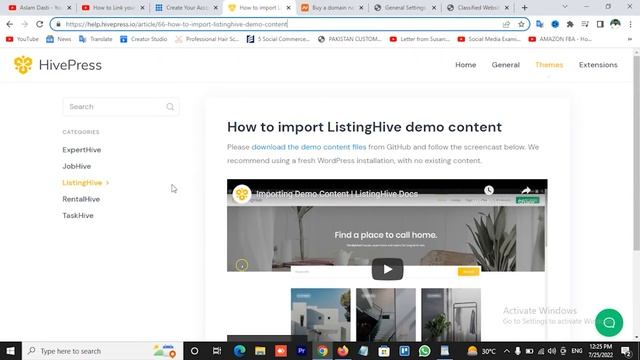Click the browser Back arrow
640x360 pixels.
(x=10, y=24)
